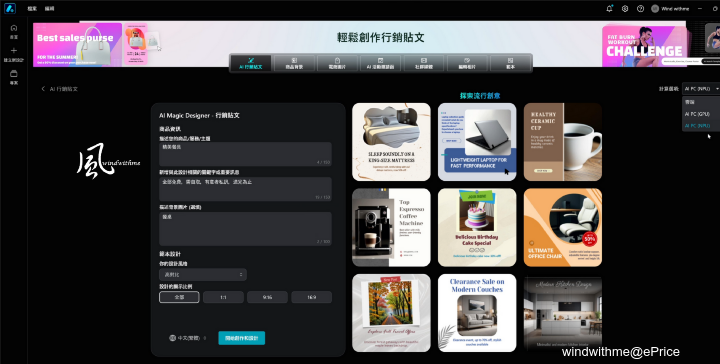This screenshot has height=364, width=720.
Task: Click the keywords and key messages input field
Action: [245, 189]
